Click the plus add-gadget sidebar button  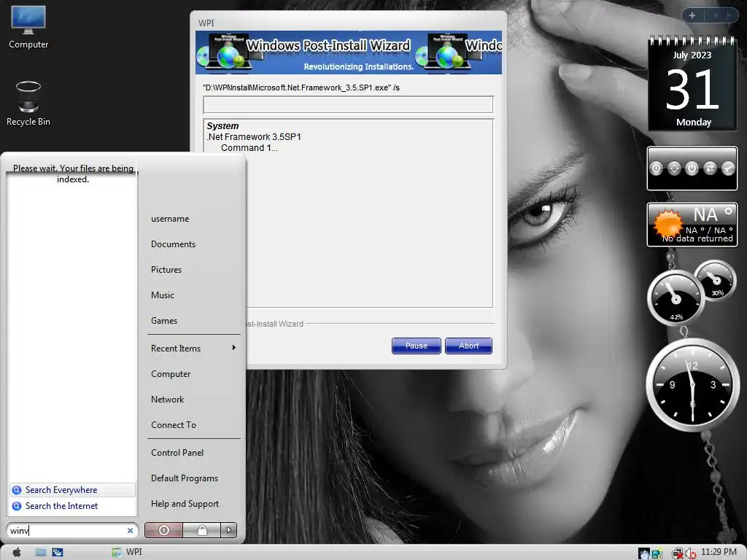click(692, 15)
